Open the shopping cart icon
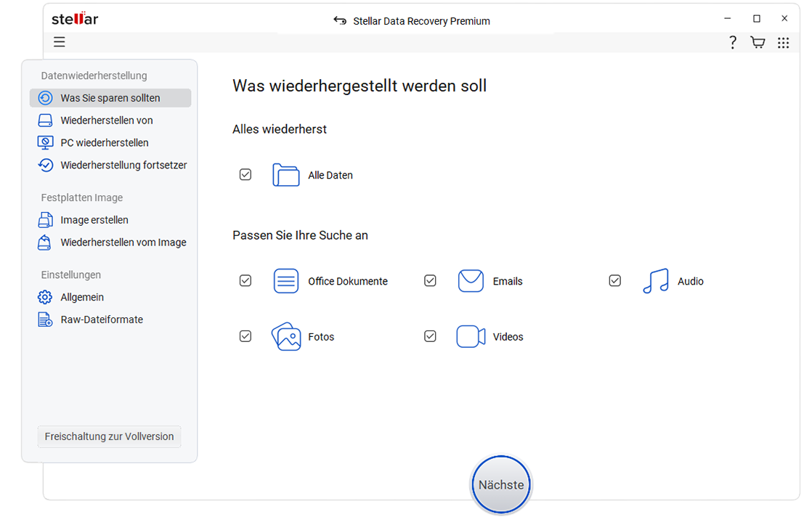812x525 pixels. [758, 42]
